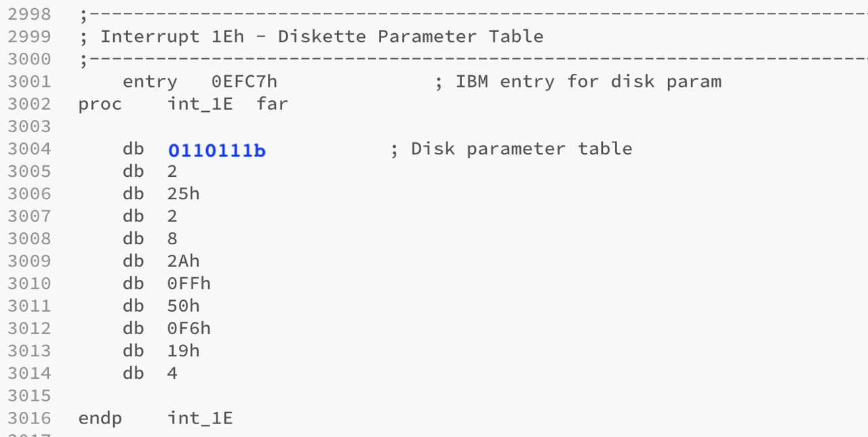Click the 'Interrupt 1Eh - Diskette Parameter Table' comment

tap(321, 37)
